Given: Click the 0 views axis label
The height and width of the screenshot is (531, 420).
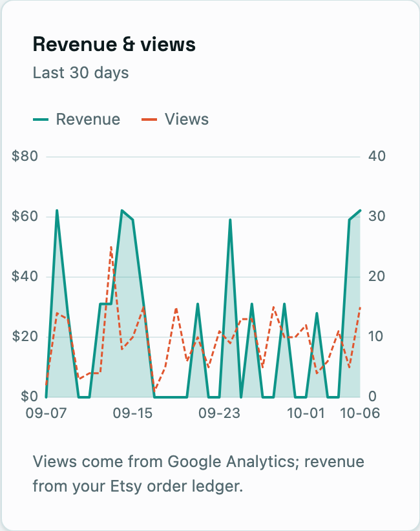Looking at the screenshot, I should (372, 396).
